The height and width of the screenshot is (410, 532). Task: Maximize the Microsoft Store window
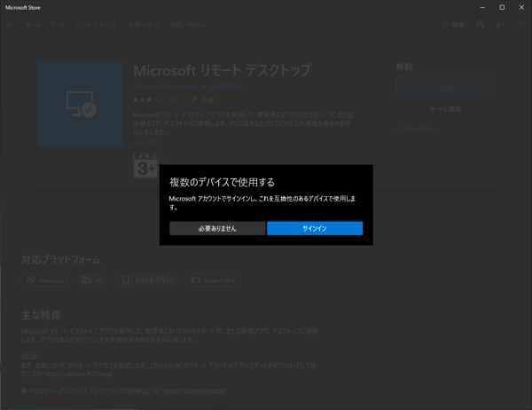pos(502,7)
